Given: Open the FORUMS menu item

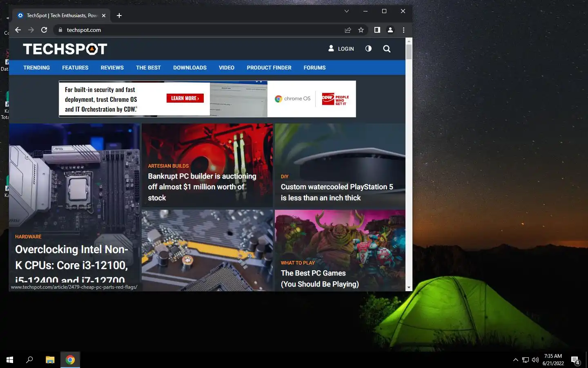Looking at the screenshot, I should 314,68.
